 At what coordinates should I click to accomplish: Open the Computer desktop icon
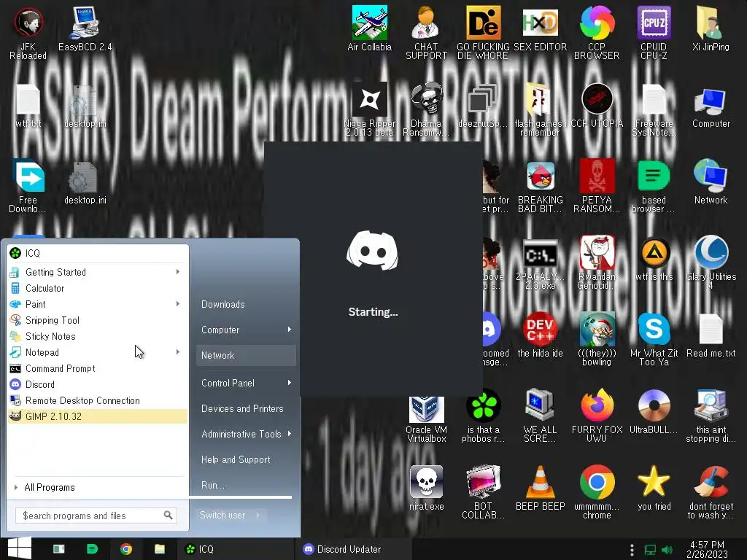[711, 107]
